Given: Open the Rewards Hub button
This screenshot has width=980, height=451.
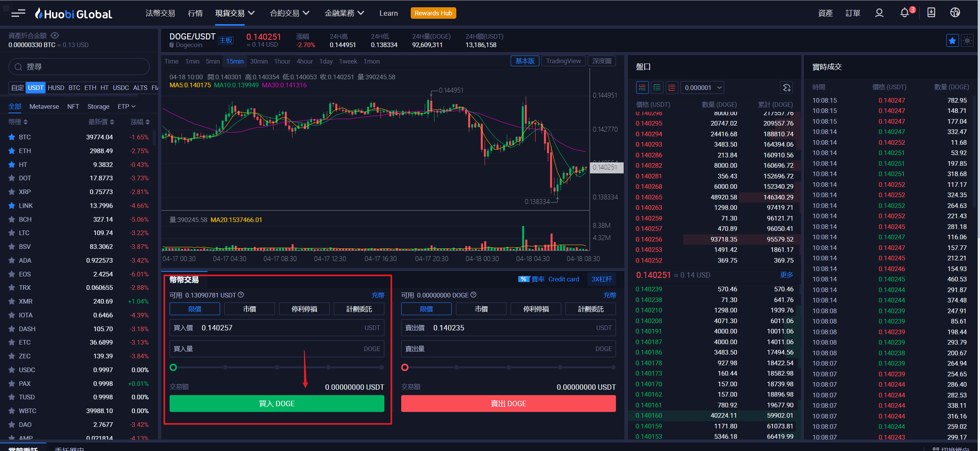Looking at the screenshot, I should click(433, 13).
